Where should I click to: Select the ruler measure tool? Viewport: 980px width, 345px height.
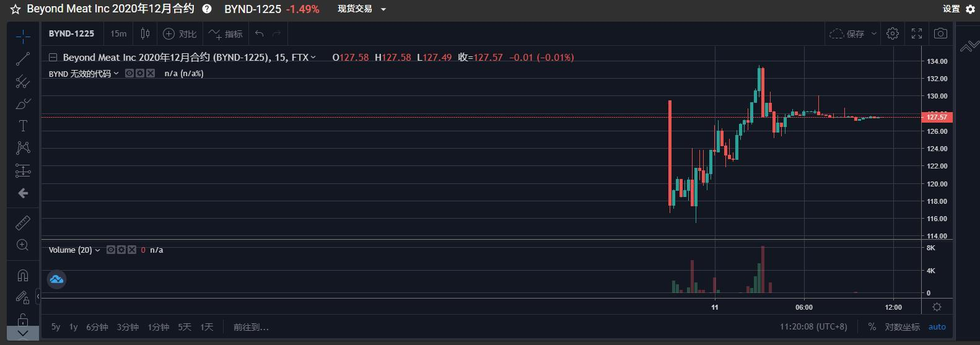[x=23, y=222]
